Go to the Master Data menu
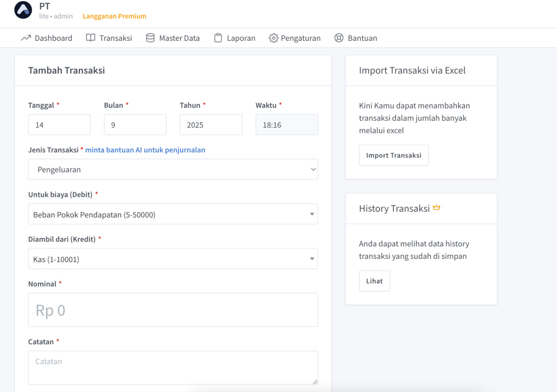This screenshot has width=557, height=392. click(x=179, y=38)
